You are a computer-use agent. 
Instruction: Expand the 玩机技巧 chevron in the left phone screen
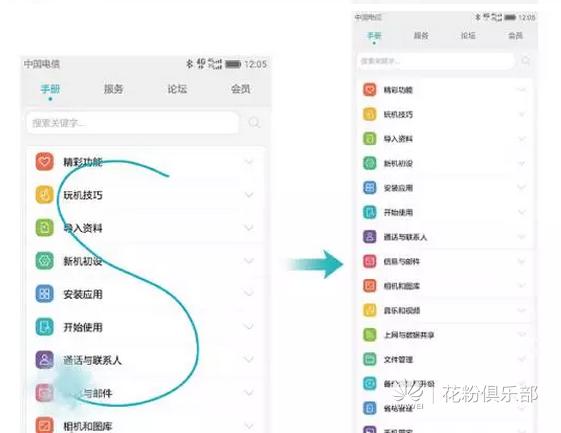pos(249,195)
